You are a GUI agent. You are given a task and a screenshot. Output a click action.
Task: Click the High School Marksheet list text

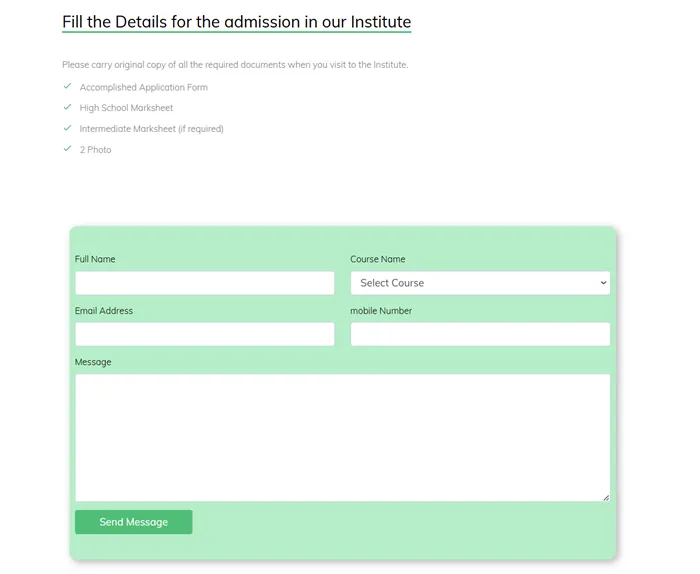tap(127, 108)
